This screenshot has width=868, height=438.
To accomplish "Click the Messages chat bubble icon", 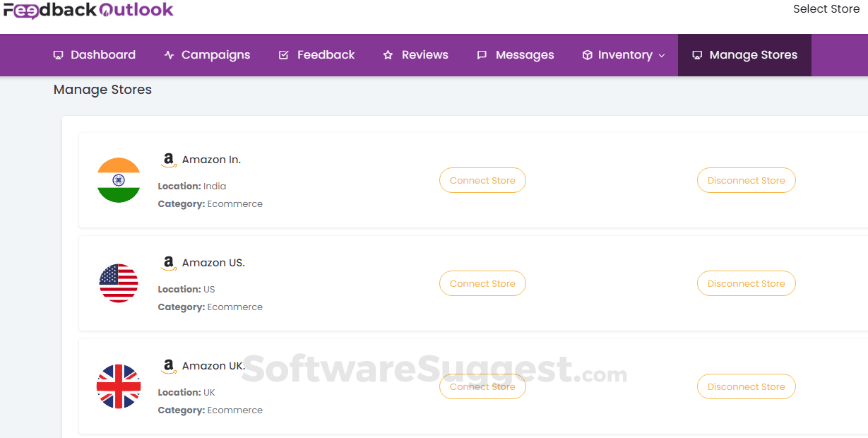I will click(x=482, y=54).
